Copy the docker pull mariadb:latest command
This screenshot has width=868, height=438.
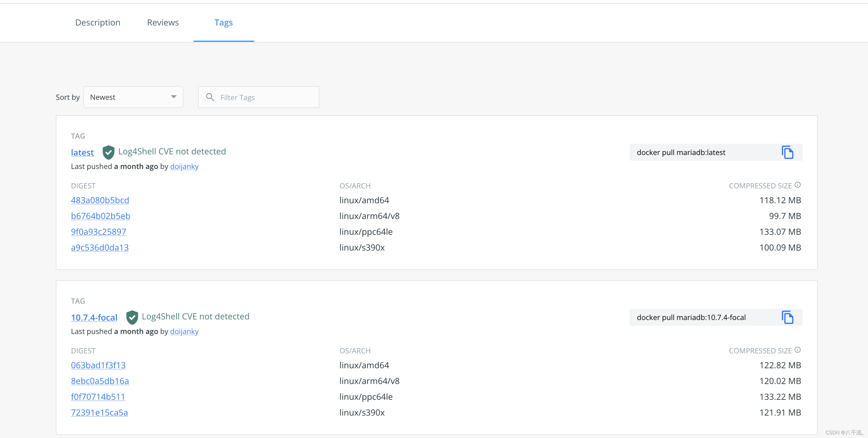(787, 153)
